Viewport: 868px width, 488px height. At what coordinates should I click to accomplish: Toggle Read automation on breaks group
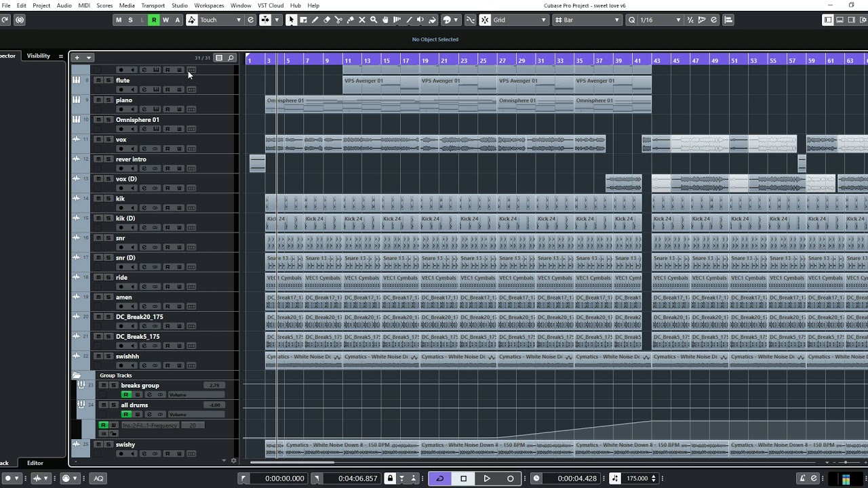[125, 394]
